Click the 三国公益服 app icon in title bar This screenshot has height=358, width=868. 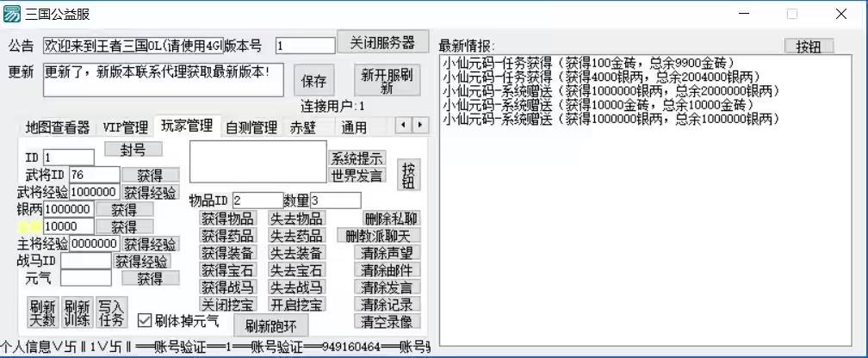(12, 14)
